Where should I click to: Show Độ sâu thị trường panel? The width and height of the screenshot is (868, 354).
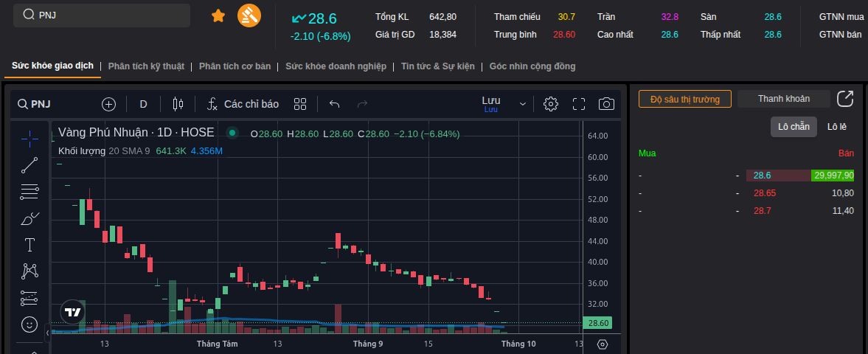point(685,99)
